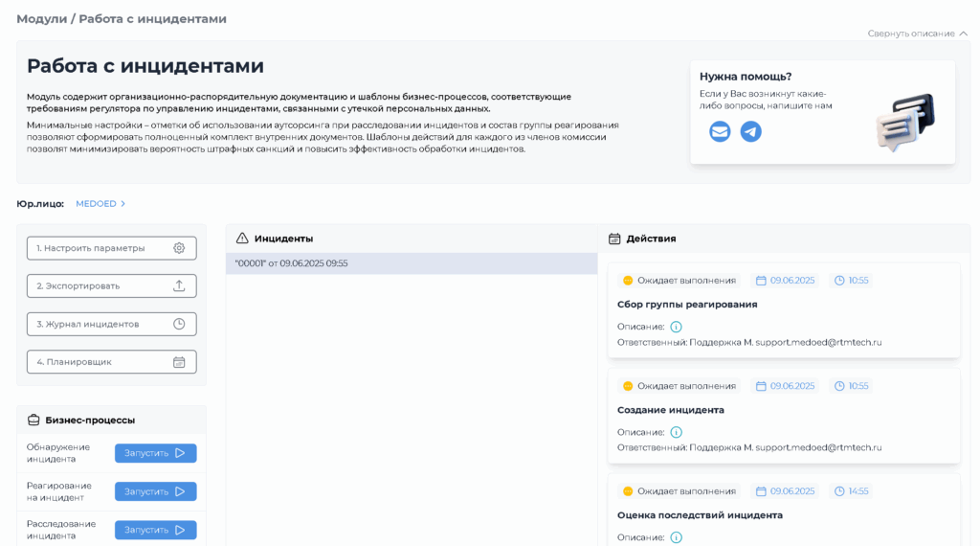Viewport: 980px width, 546px height.
Task: Click yellow status dot on Создание инцидента card
Action: pos(628,386)
